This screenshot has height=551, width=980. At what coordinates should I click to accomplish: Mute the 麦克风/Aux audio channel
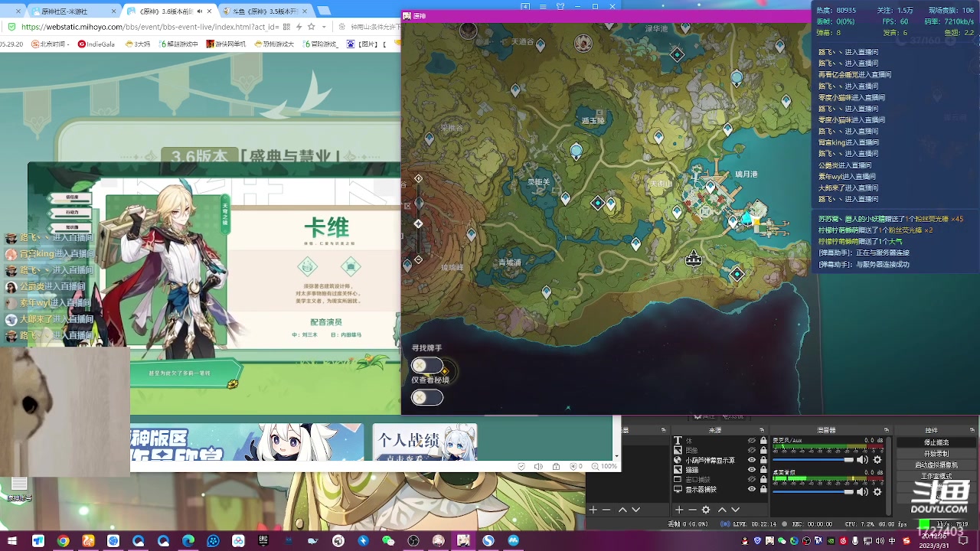[862, 460]
